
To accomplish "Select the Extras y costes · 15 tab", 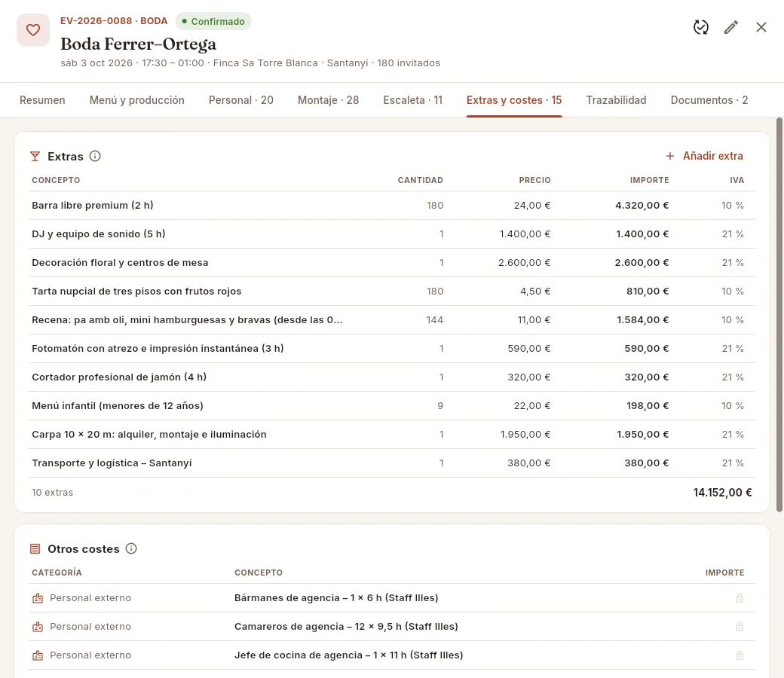I will 514,100.
